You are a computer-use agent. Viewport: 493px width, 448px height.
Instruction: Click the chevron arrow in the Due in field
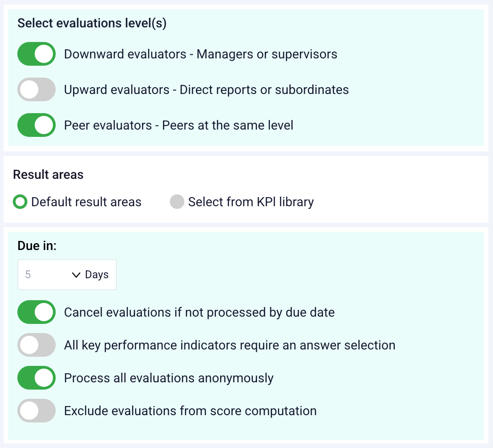pyautogui.click(x=76, y=275)
